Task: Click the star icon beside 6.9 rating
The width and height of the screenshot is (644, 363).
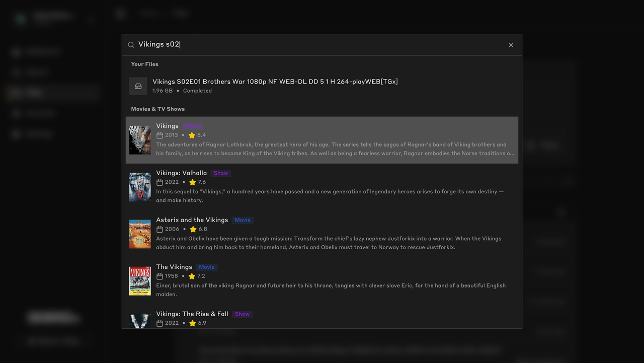Action: click(x=192, y=323)
